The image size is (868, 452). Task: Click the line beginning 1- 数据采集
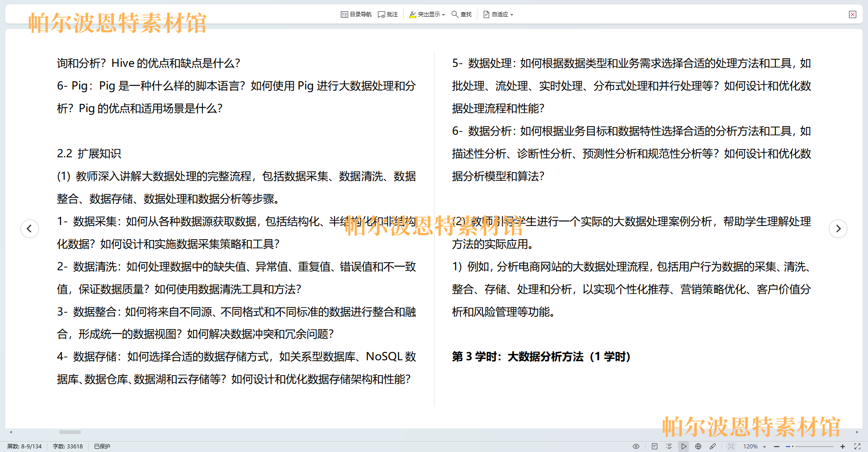[236, 221]
